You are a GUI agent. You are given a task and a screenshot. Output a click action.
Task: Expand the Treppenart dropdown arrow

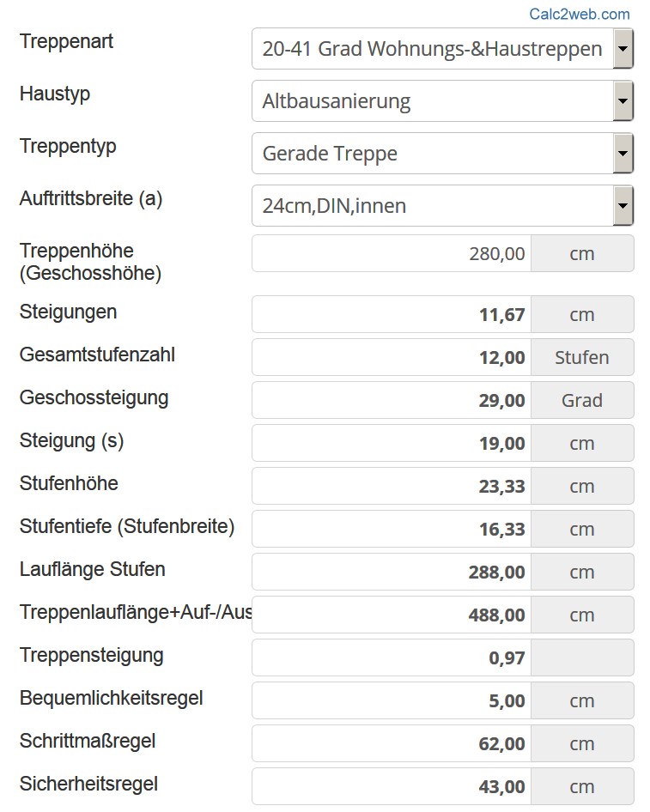pos(623,49)
